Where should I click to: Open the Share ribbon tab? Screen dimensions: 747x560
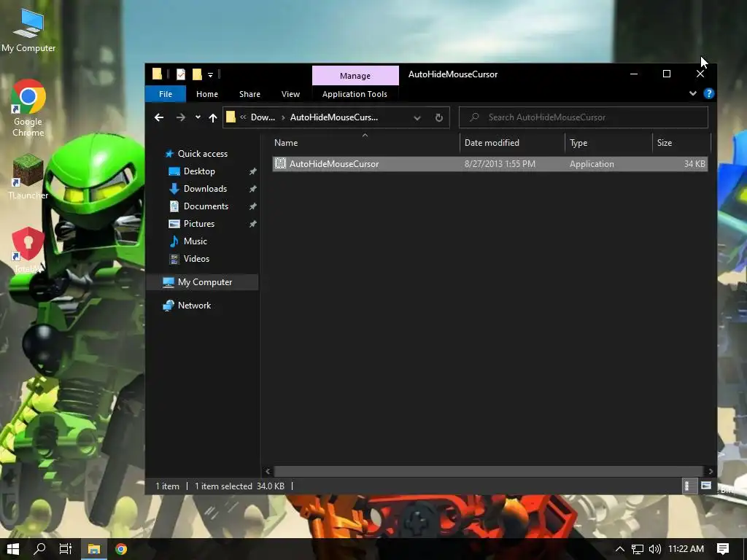(249, 94)
